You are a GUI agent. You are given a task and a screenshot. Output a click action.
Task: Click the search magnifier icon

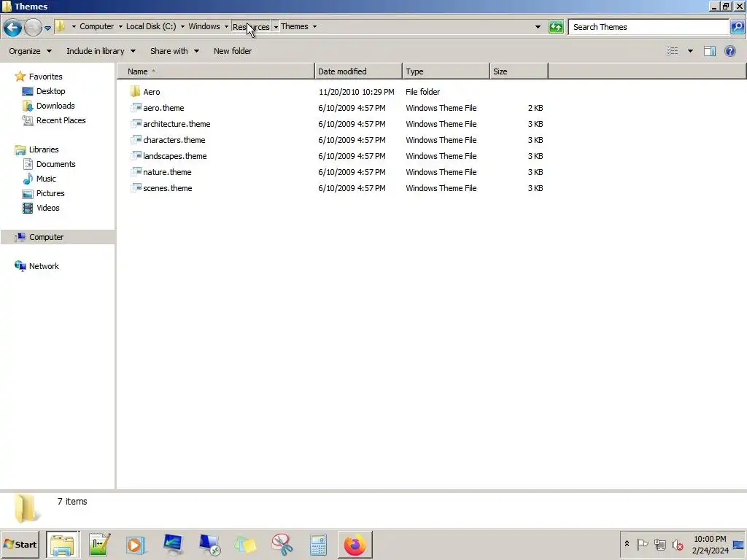click(737, 27)
